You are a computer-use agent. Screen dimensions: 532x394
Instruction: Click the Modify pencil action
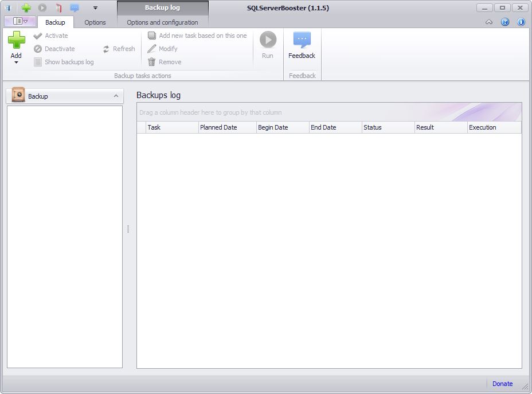tap(162, 49)
